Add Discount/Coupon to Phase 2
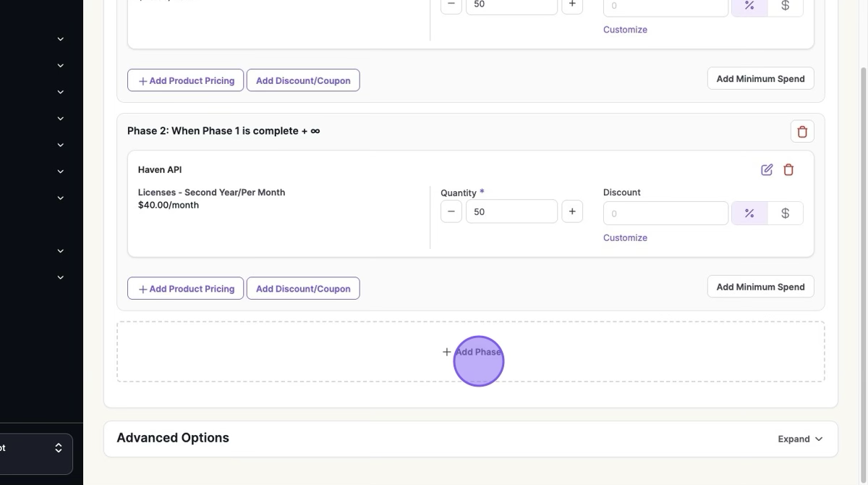Viewport: 868px width, 485px height. tap(303, 289)
